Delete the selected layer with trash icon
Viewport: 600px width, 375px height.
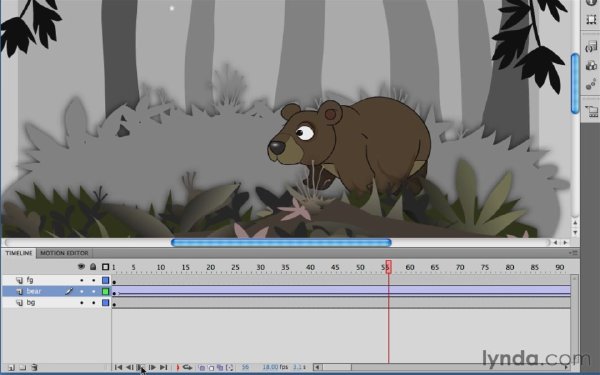(34, 367)
